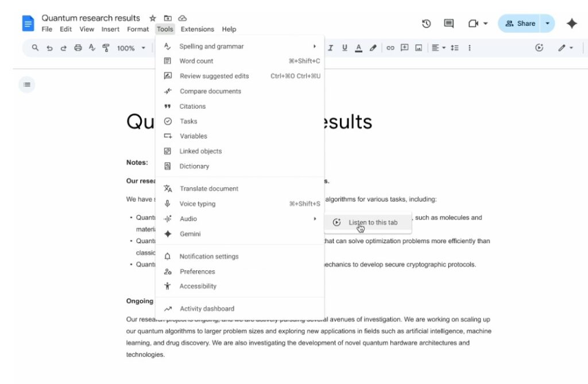This screenshot has height=384, width=588.
Task: Click the Share button
Action: [x=519, y=23]
